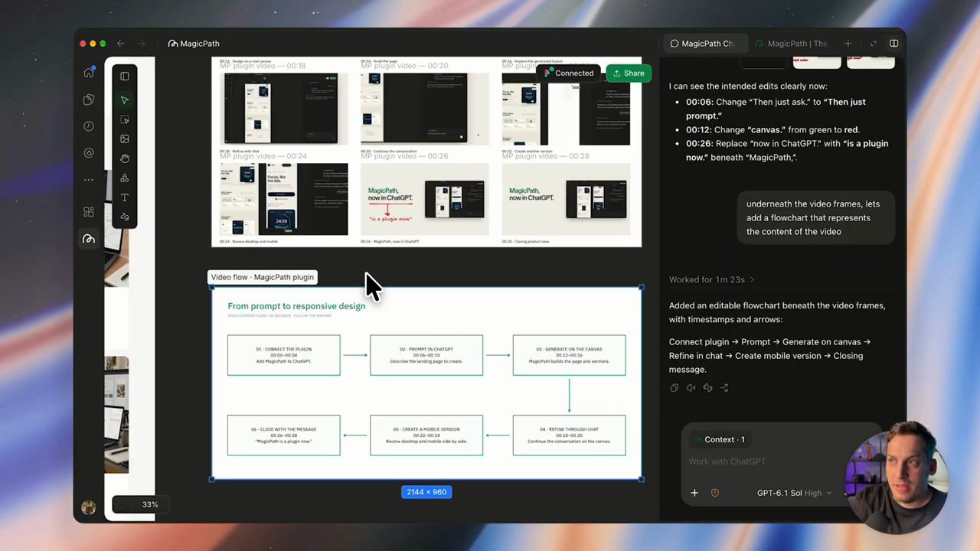Select the Text tool
The width and height of the screenshot is (980, 551).
pyautogui.click(x=125, y=197)
